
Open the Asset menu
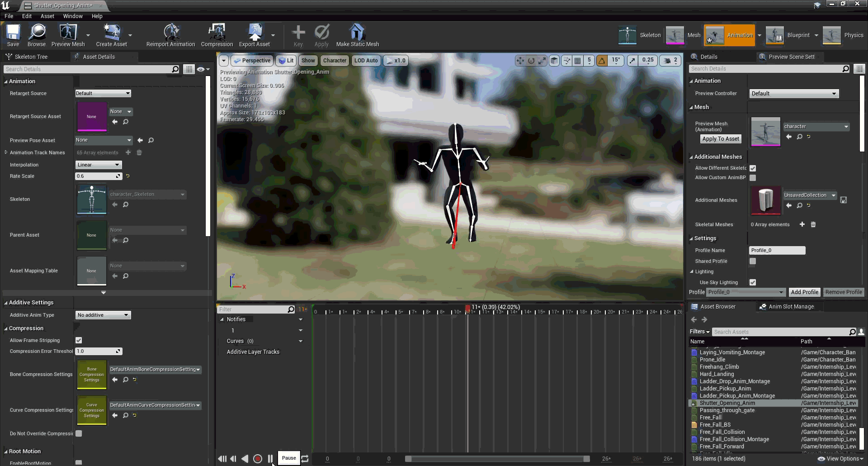click(47, 16)
